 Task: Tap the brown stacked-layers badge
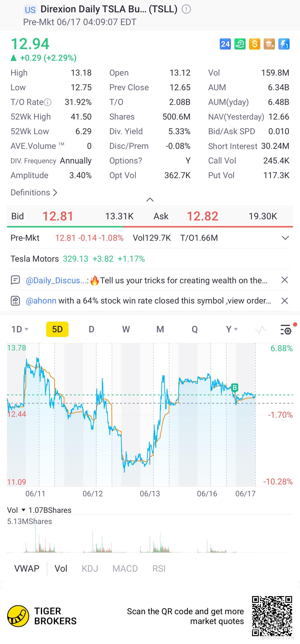269,44
